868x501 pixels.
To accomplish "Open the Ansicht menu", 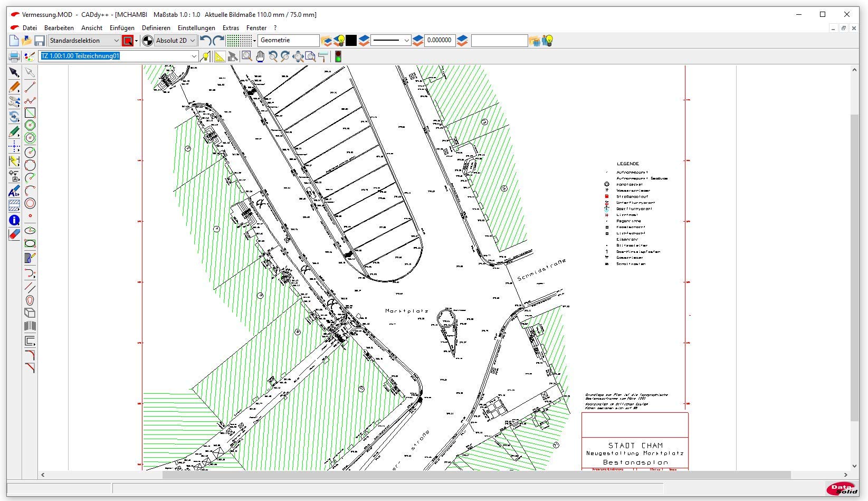I will [x=92, y=28].
